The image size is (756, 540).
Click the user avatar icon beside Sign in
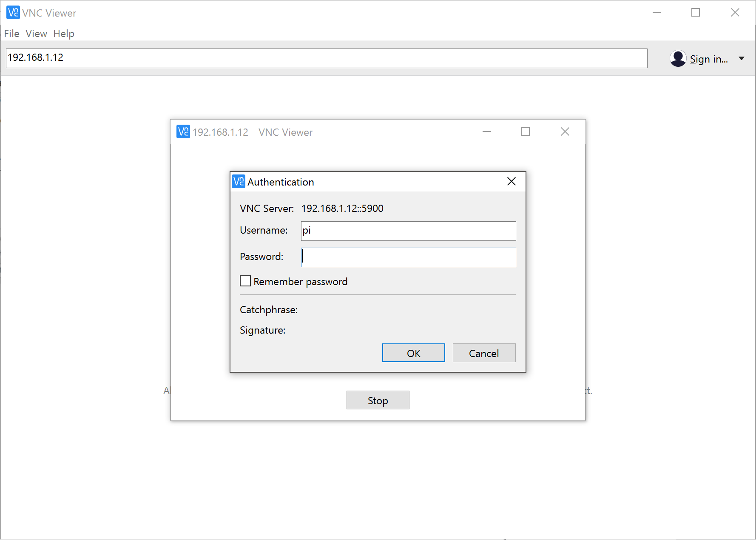pos(678,59)
